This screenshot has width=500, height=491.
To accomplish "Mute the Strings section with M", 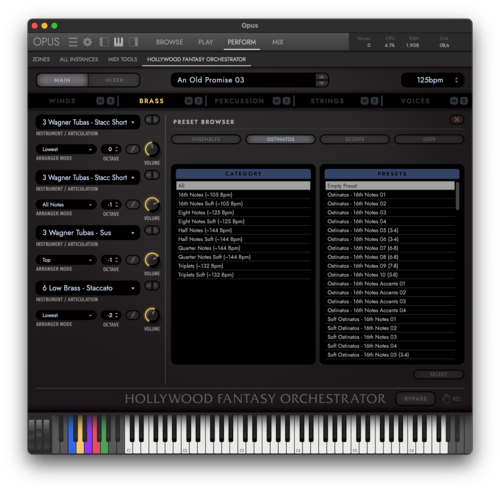I will [365, 101].
